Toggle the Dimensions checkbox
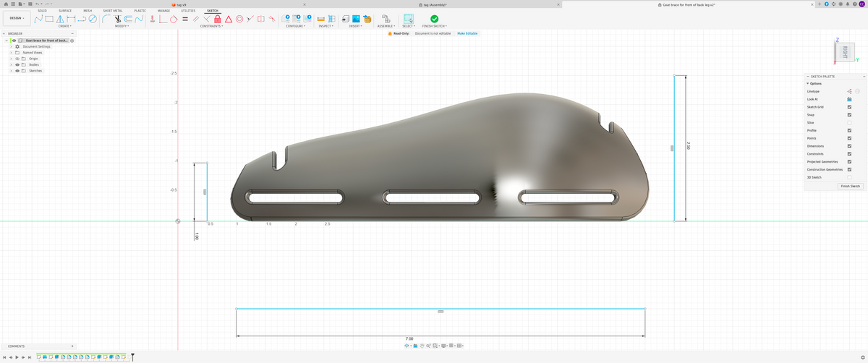Screen dimensions: 868x363 pos(849,146)
